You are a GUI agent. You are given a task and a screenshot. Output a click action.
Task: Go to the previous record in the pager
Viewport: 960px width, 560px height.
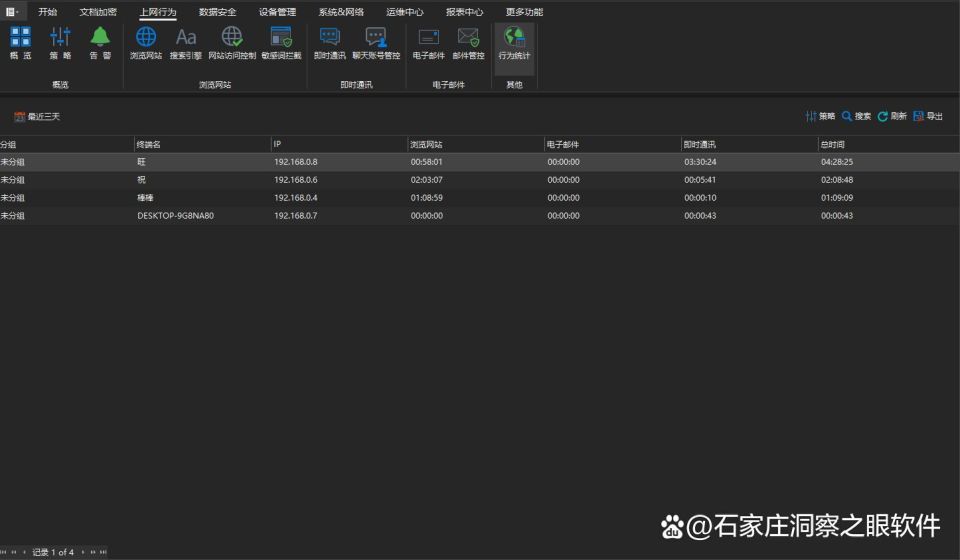pyautogui.click(x=24, y=552)
